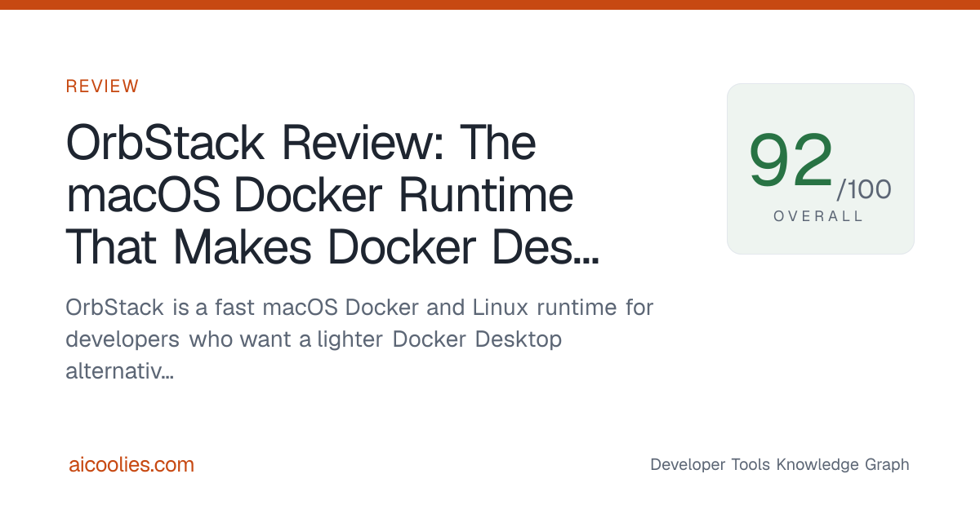Click the Developer Tools Knowledge Graph text
The width and height of the screenshot is (980, 514).
tap(779, 464)
